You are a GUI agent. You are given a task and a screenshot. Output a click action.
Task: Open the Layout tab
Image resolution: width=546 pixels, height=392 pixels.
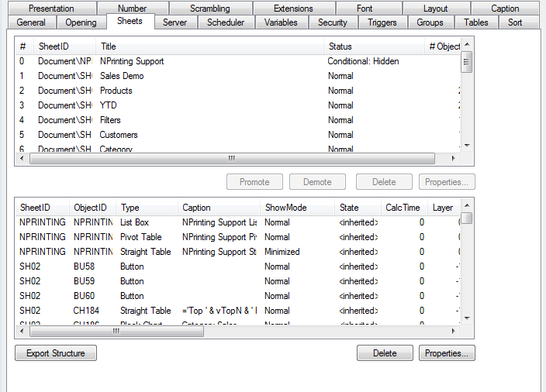[x=435, y=9]
